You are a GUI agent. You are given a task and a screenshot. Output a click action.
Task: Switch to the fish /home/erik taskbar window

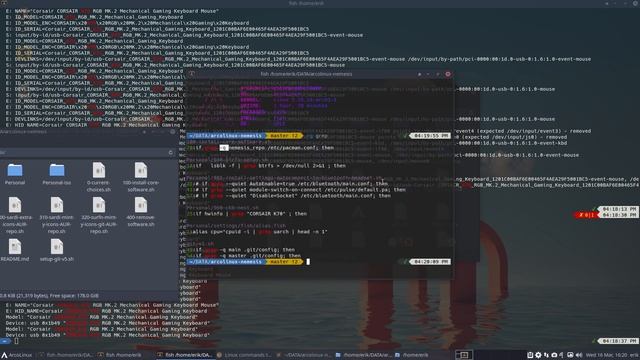point(120,355)
